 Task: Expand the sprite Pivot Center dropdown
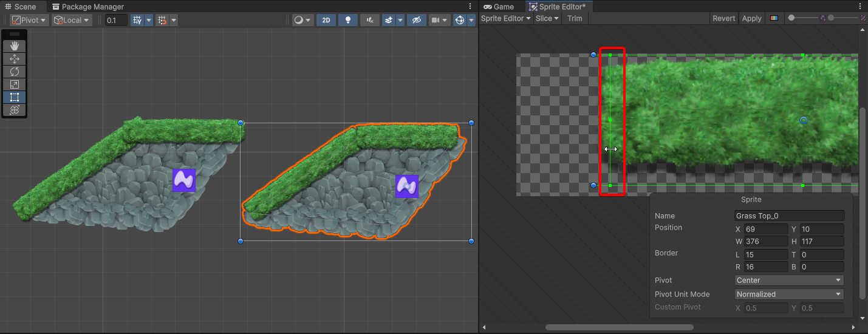coord(789,281)
